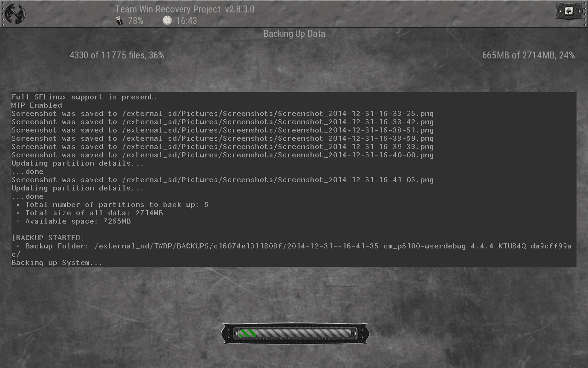
Task: Click the 78% battery level text
Action: [x=136, y=21]
